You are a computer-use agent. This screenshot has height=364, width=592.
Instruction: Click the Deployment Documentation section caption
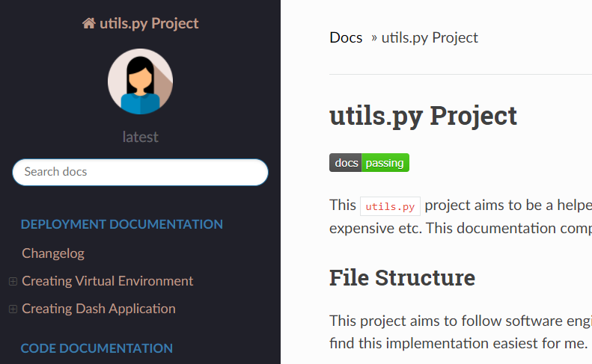(122, 224)
